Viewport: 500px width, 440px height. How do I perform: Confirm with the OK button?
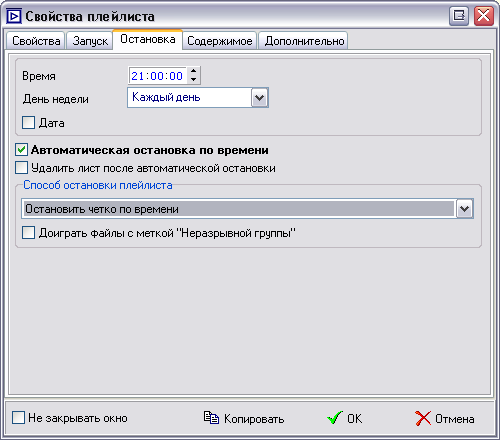point(345,418)
